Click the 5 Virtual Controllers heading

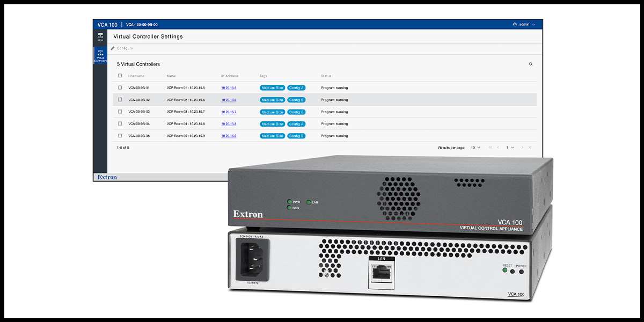[138, 64]
